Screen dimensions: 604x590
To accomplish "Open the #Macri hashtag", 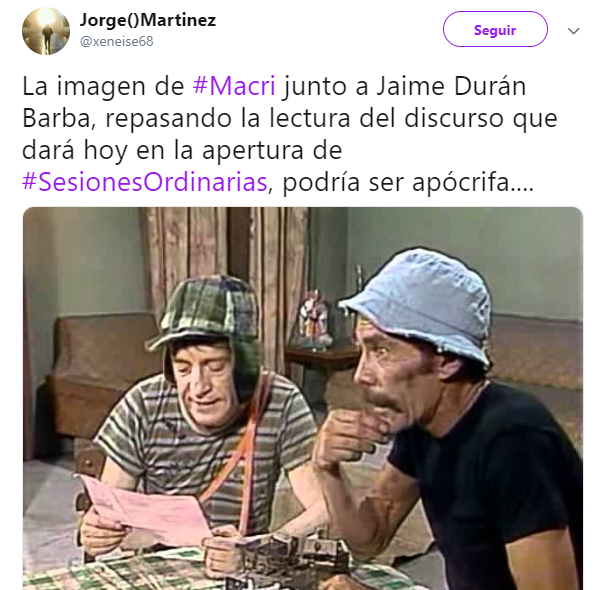I will [x=234, y=86].
